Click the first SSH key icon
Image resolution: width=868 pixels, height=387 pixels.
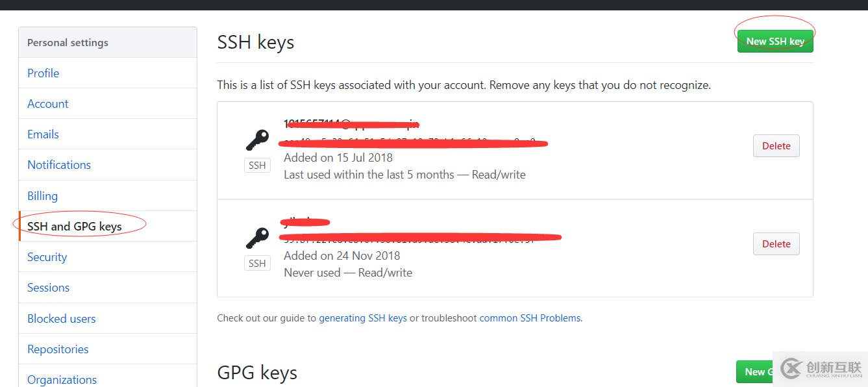[x=257, y=140]
